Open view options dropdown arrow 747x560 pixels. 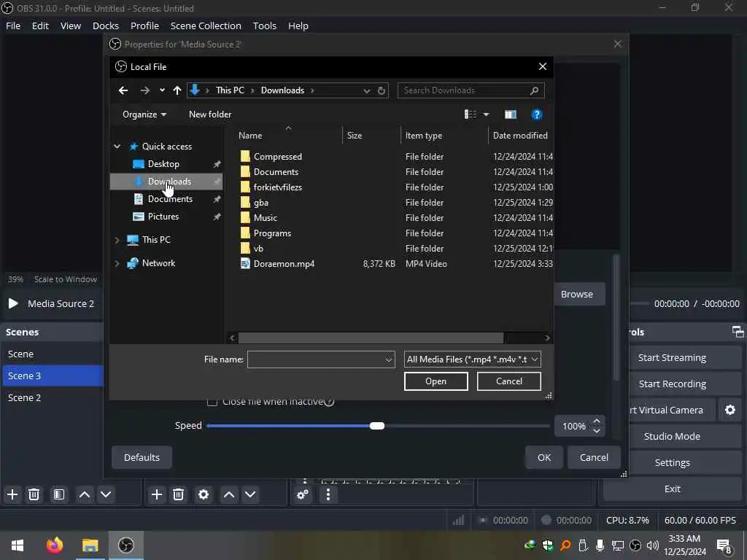[x=486, y=114]
